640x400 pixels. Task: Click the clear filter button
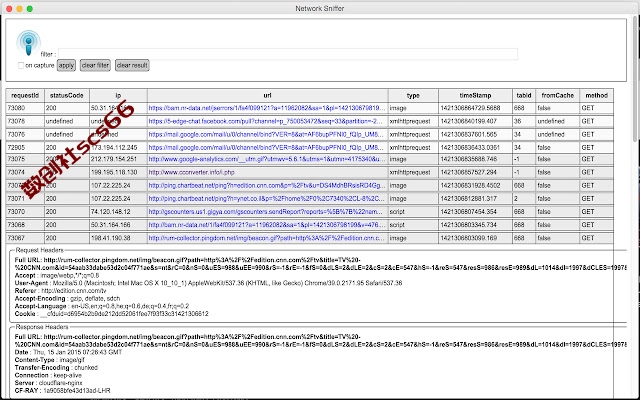click(95, 65)
